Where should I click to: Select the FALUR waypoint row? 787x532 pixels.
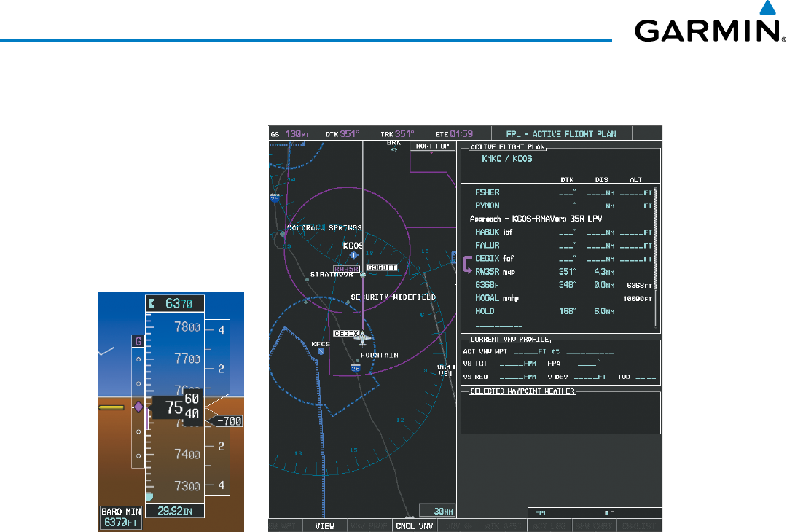click(563, 246)
